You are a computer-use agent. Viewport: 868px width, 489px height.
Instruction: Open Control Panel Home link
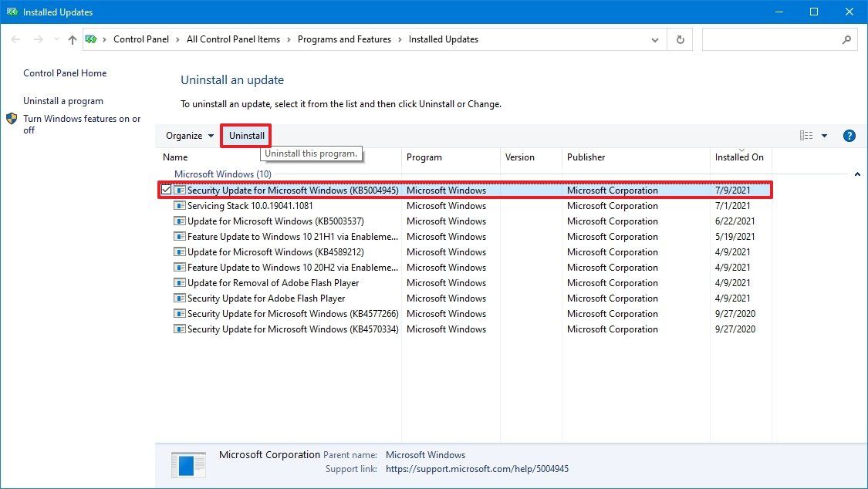coord(65,73)
